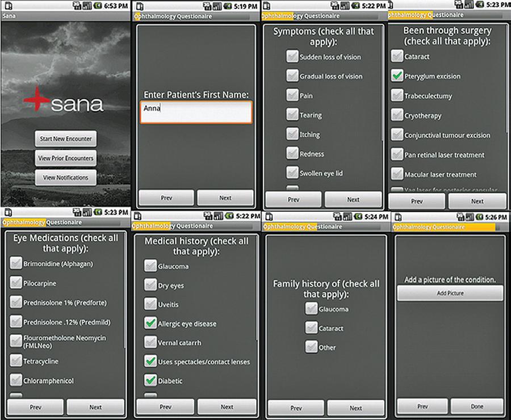Toggle the Diabetic checkbox in Medical history

[x=150, y=380]
